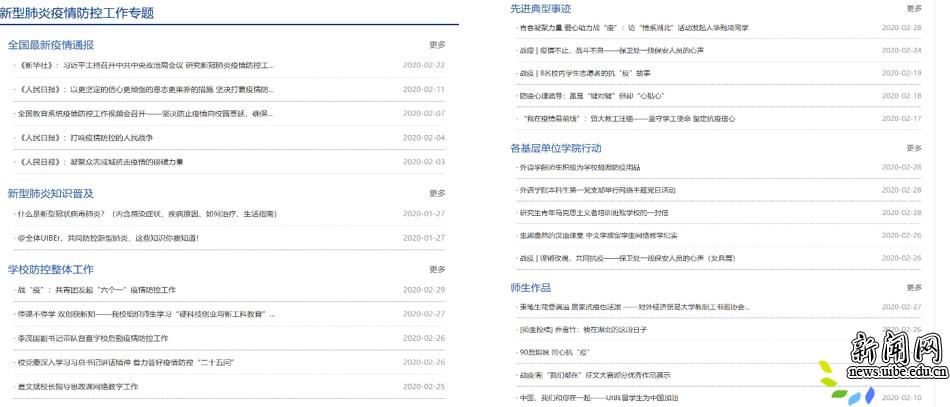Open 90后姐妹 同心抗"疫" article
The height and width of the screenshot is (407, 950).
coord(554,352)
